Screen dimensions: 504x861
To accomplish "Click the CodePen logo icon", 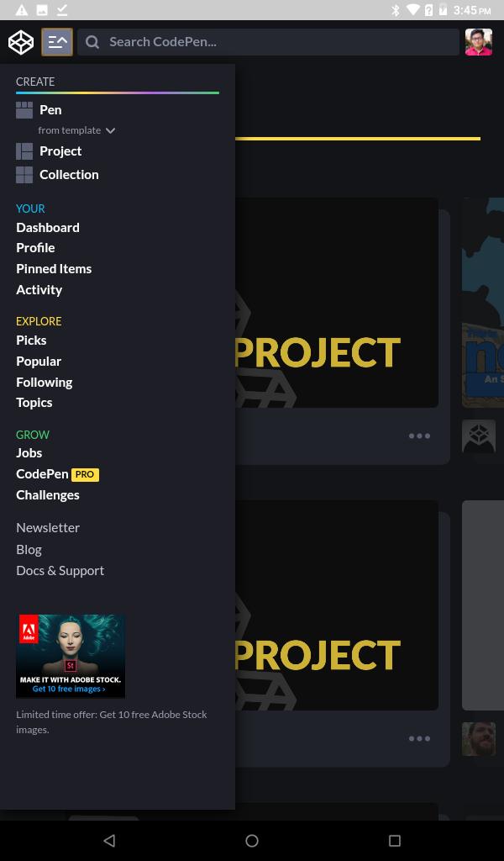I will [21, 42].
